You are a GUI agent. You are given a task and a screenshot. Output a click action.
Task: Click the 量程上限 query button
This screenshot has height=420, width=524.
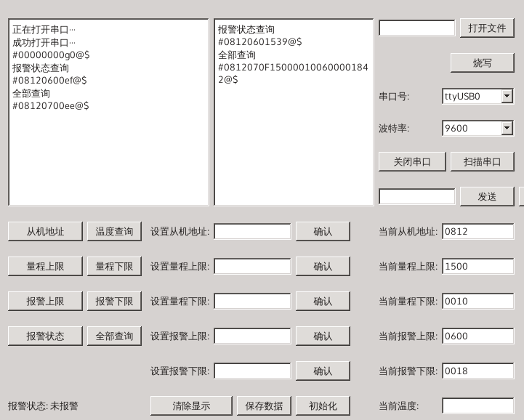click(45, 266)
